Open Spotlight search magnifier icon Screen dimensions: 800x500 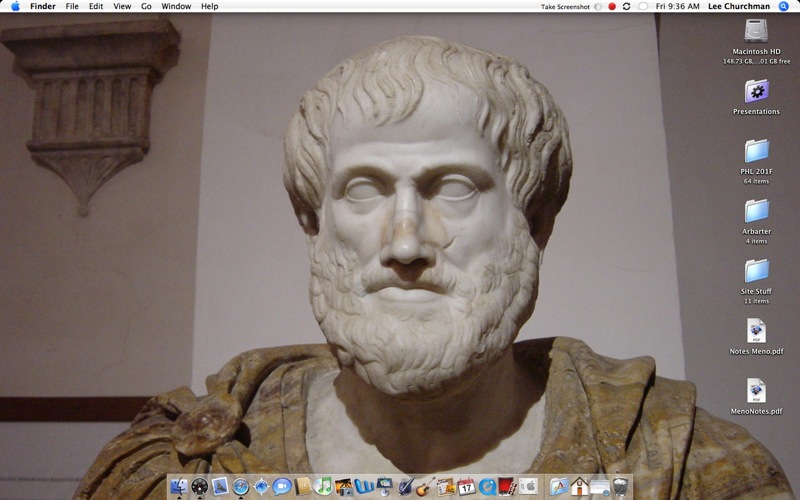tap(784, 6)
